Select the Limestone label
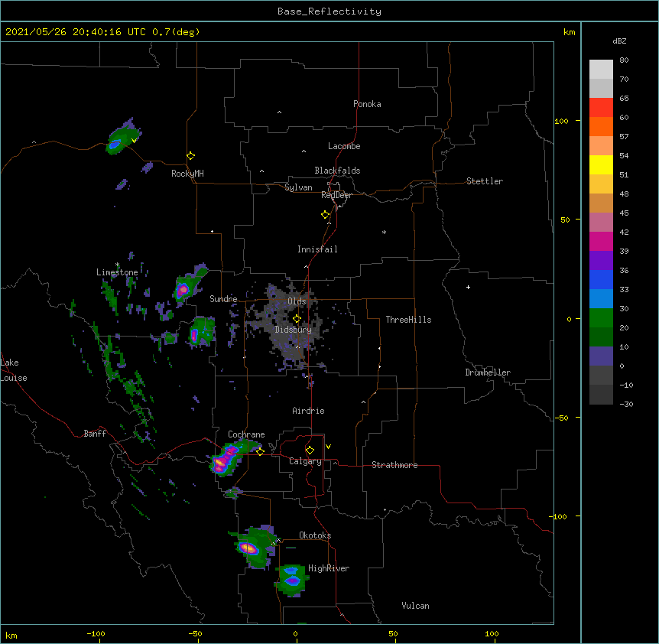659x644 pixels. coord(117,272)
